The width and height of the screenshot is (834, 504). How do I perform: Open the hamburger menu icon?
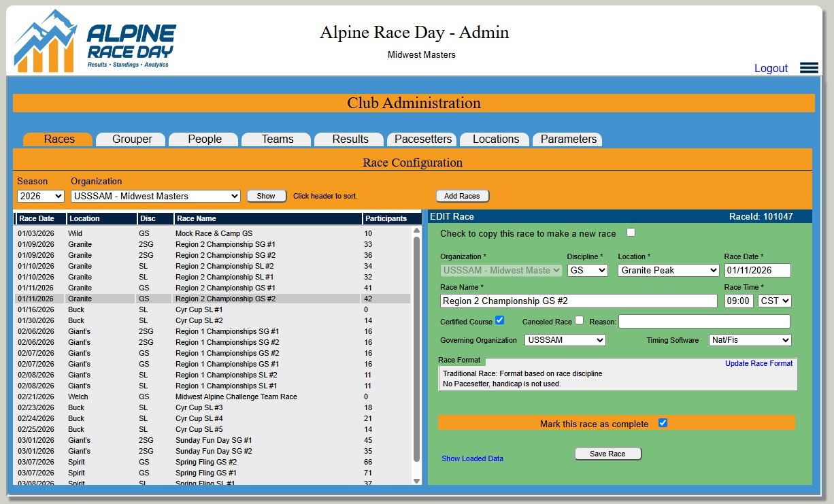[x=809, y=67]
